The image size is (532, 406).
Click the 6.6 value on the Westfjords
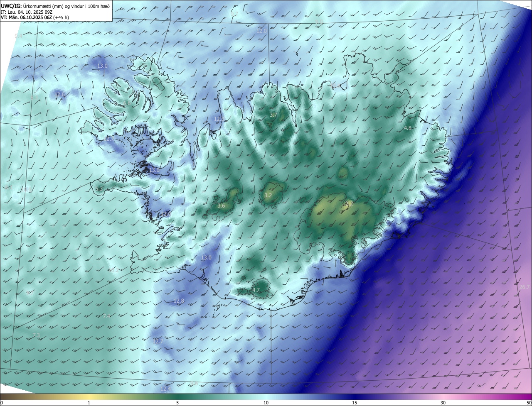point(127,103)
